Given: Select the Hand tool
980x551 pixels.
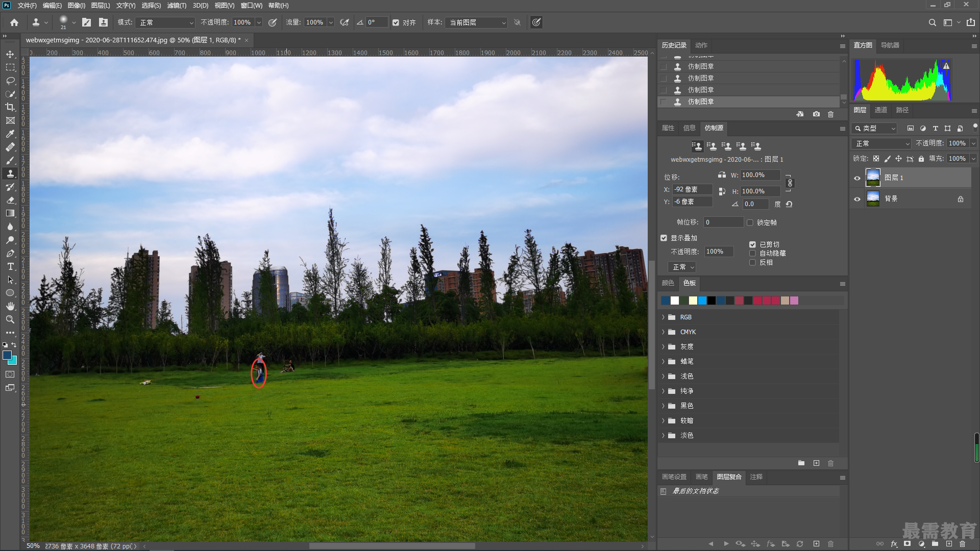Looking at the screenshot, I should click(10, 306).
